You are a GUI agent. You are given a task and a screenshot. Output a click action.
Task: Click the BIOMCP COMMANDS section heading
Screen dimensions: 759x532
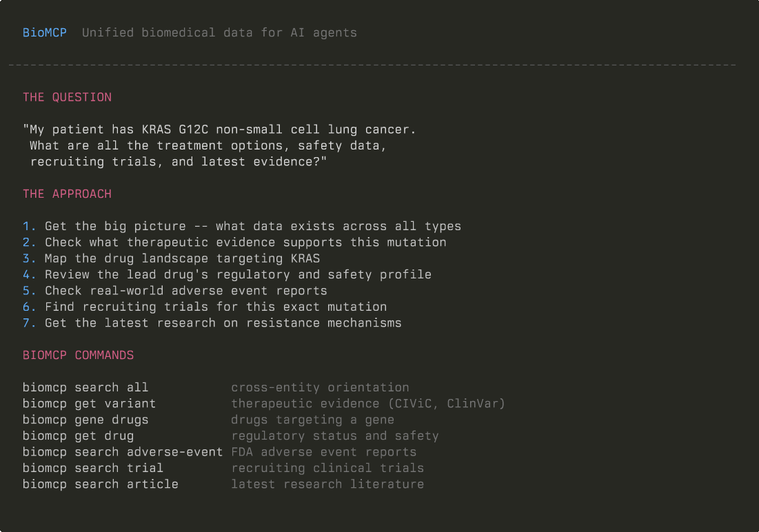click(x=78, y=355)
